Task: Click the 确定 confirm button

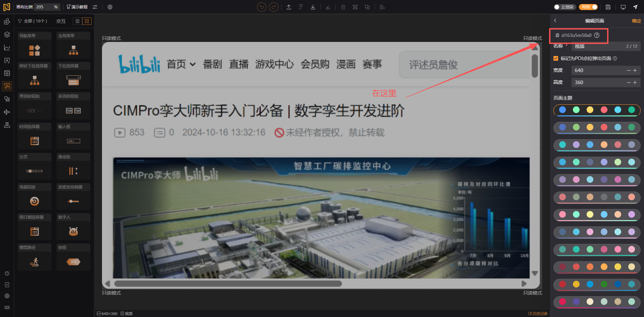Action: (x=636, y=21)
